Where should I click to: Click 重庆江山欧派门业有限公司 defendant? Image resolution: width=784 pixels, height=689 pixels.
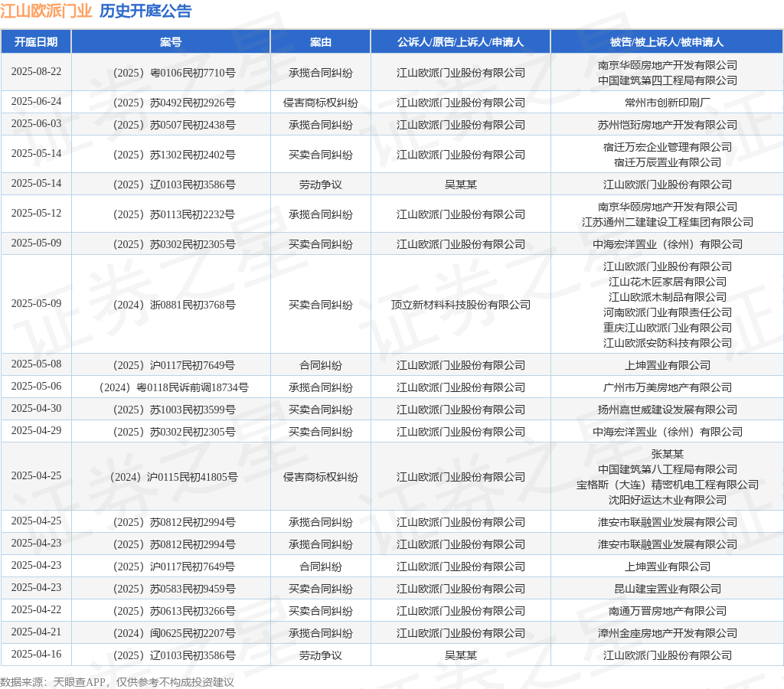(x=668, y=328)
